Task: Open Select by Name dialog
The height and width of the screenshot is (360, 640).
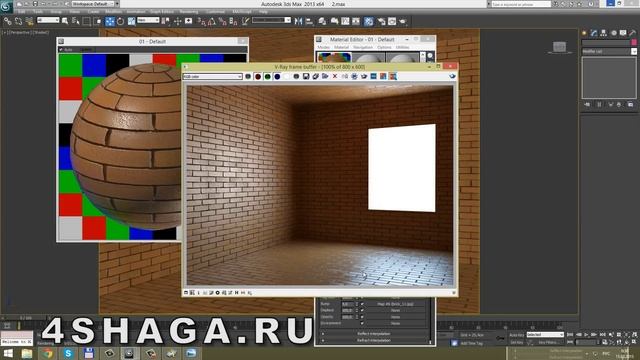Action: pos(76,21)
